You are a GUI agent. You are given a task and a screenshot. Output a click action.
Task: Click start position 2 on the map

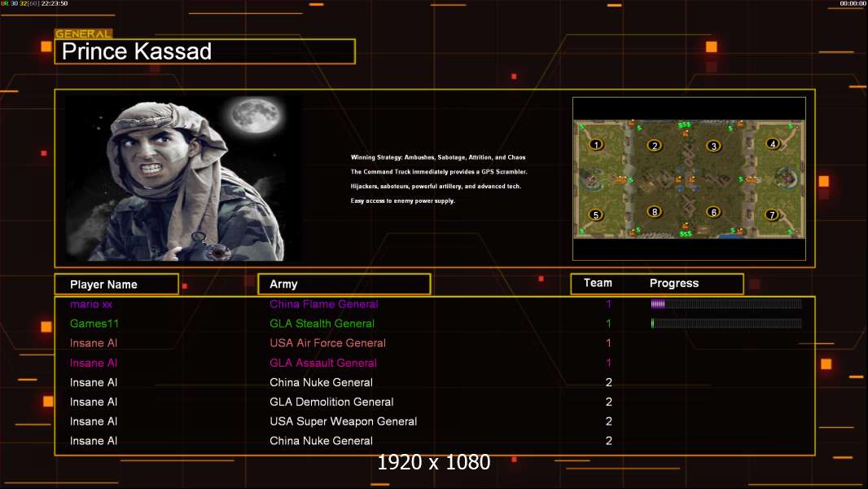655,146
